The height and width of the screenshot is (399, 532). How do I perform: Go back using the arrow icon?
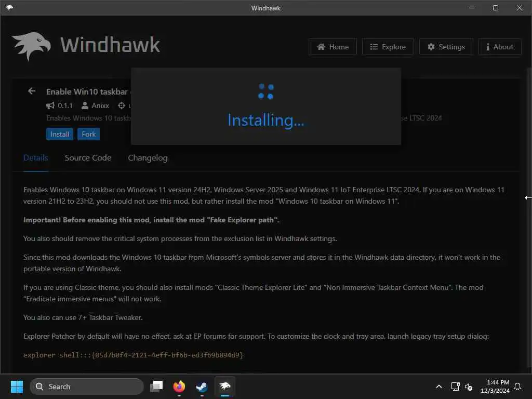(32, 91)
